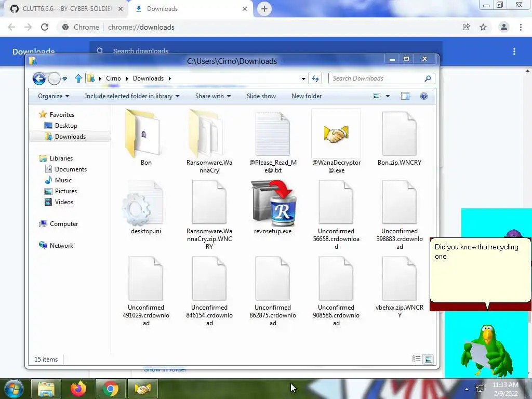Screen dimensions: 532x399
Task: Open the Ransomware.WannaCry folder
Action: click(209, 141)
